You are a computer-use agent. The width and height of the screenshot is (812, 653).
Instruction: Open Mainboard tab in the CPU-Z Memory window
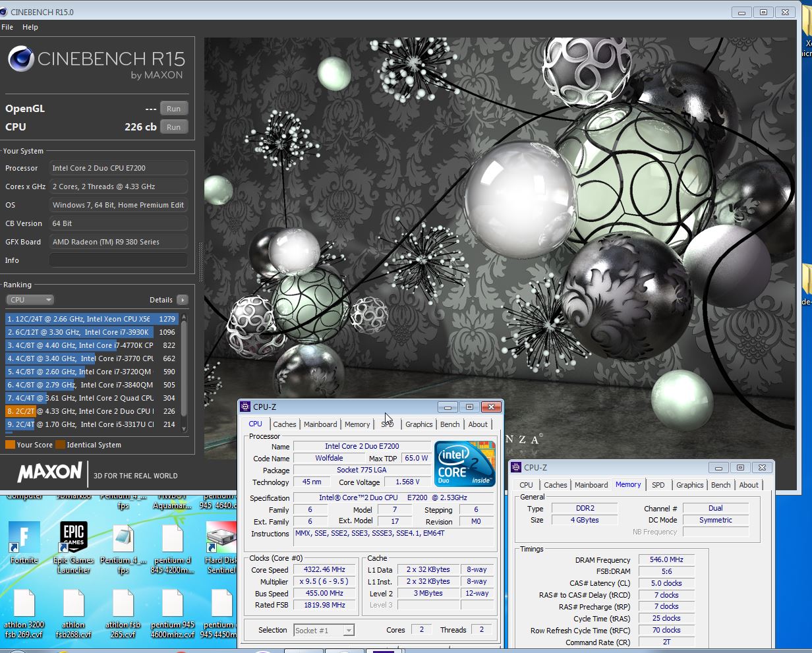click(591, 485)
